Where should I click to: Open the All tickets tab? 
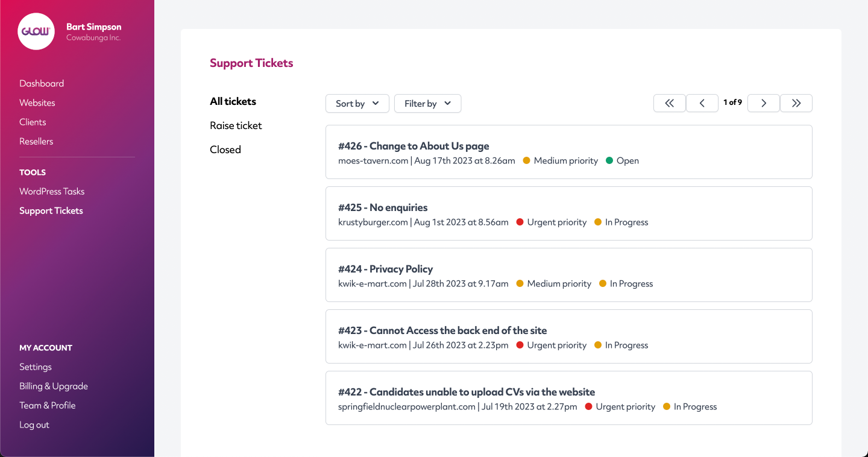point(233,101)
